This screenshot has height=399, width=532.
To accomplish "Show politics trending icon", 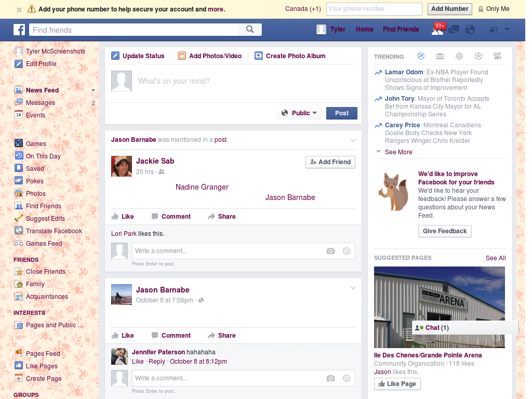I will coord(440,56).
